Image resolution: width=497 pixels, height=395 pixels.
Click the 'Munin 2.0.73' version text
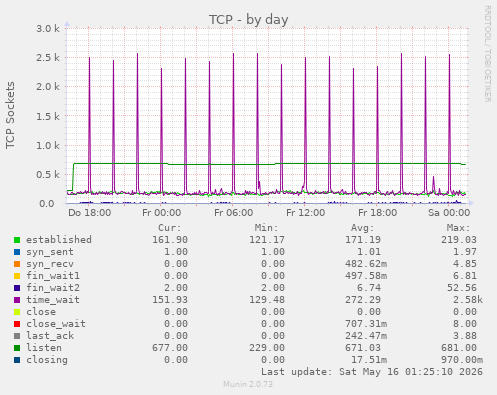(x=248, y=384)
